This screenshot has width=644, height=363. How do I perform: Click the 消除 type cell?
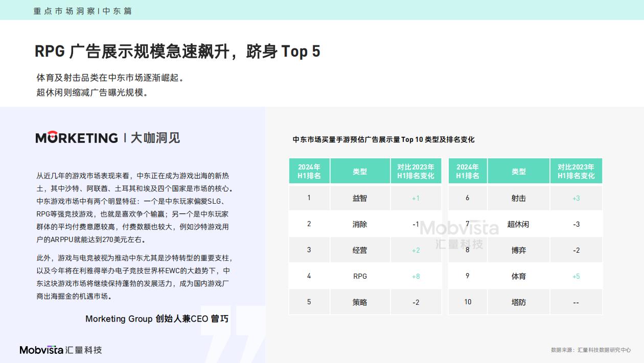point(360,224)
